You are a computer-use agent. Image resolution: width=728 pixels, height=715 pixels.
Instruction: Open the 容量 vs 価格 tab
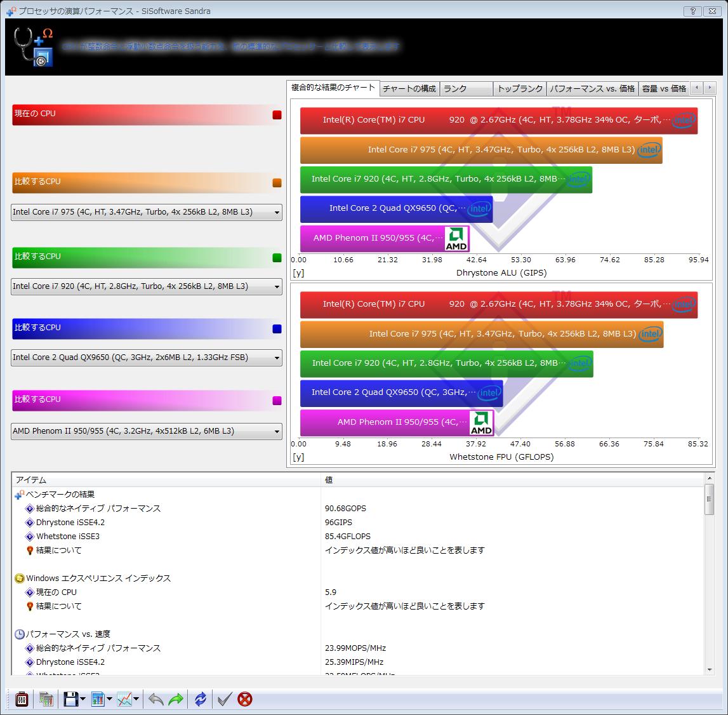click(664, 89)
